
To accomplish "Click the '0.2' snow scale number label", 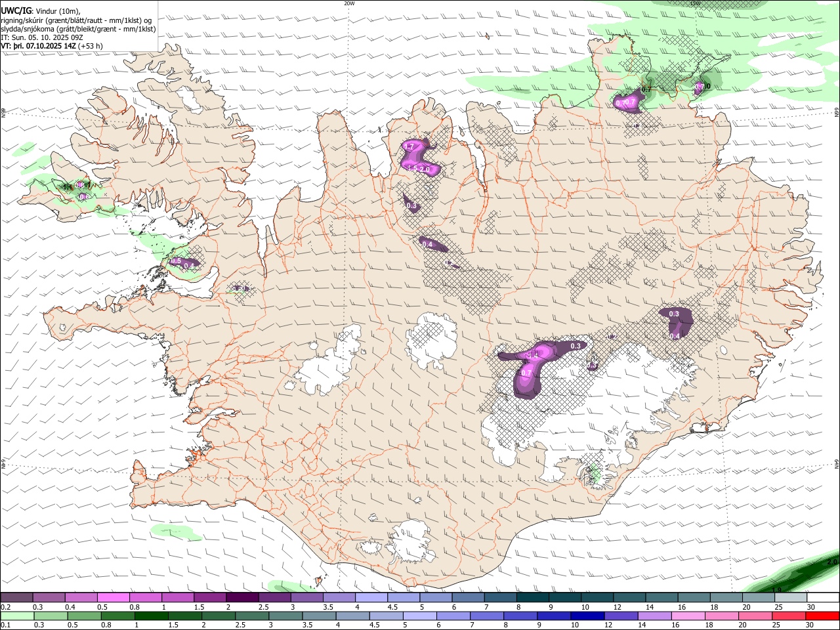I will point(5,606).
